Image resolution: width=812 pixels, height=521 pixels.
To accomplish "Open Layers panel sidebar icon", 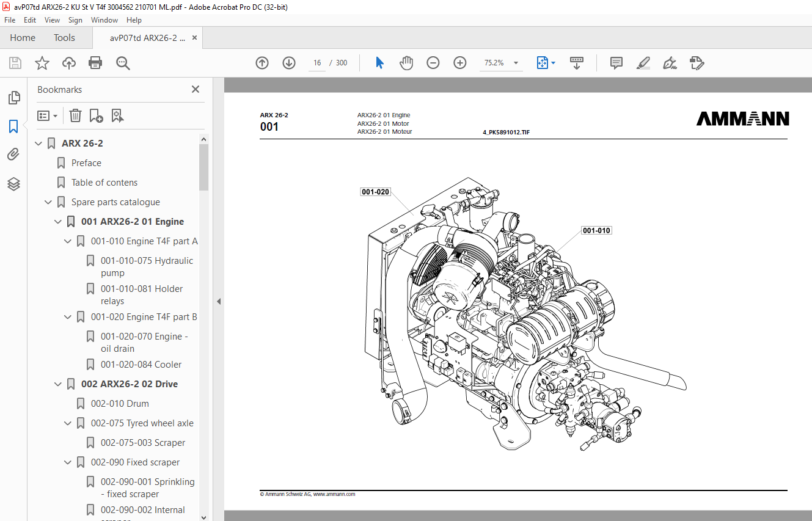I will point(13,184).
